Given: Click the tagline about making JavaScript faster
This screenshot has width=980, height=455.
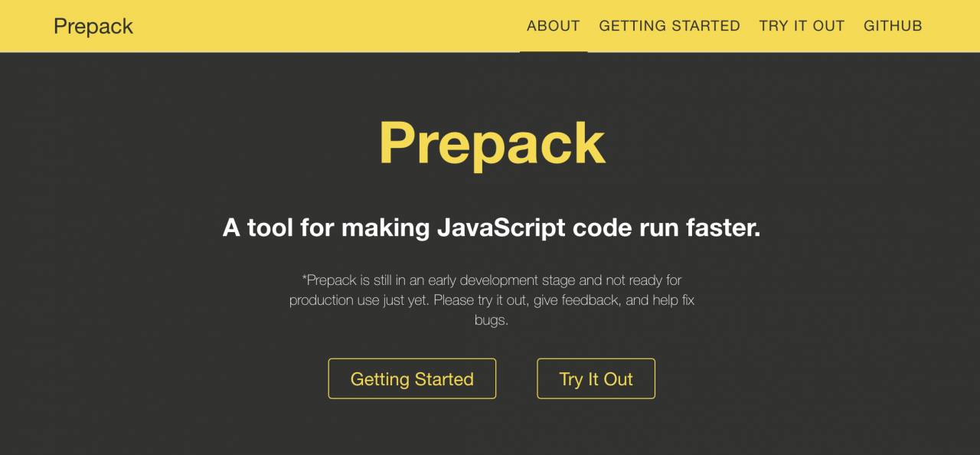Looking at the screenshot, I should pos(492,227).
